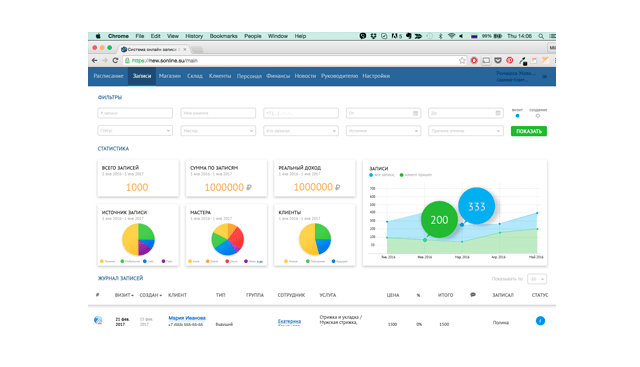Viewport: 640px width, 367px height.
Task: Click the source globe icon in first journal row
Action: pyautogui.click(x=98, y=320)
